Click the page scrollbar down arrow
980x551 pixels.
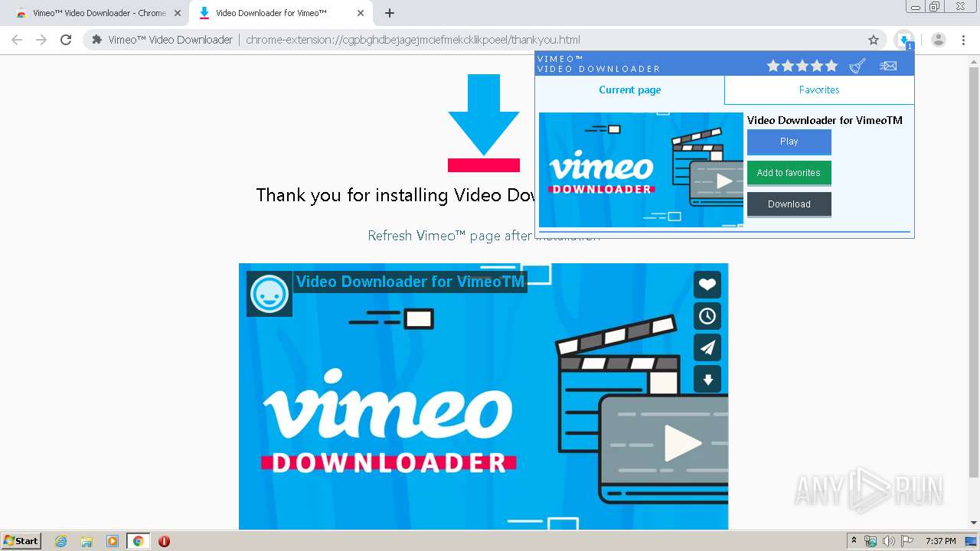974,523
